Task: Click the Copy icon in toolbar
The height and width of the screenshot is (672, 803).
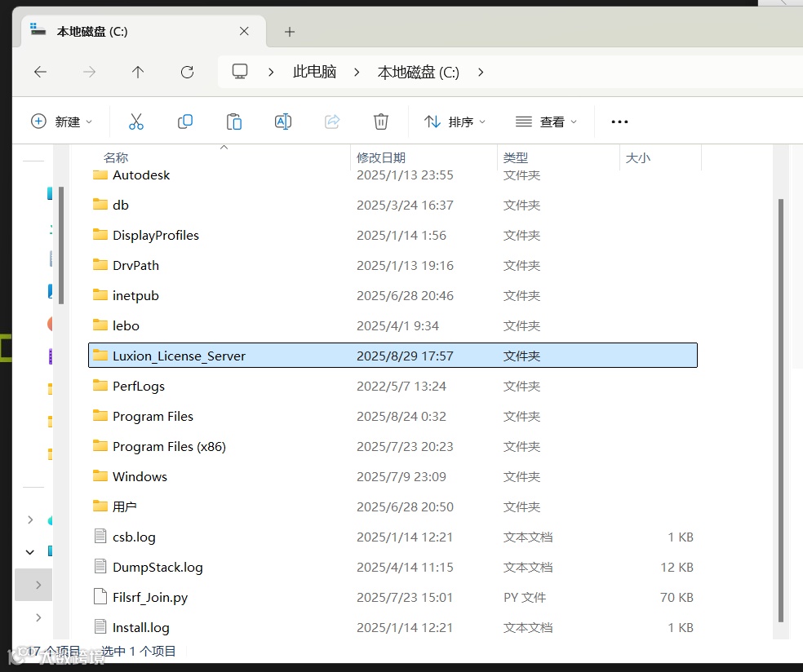Action: 185,122
